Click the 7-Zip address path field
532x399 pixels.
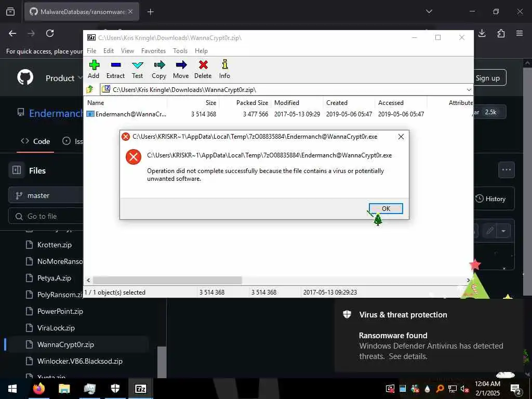pyautogui.click(x=283, y=90)
